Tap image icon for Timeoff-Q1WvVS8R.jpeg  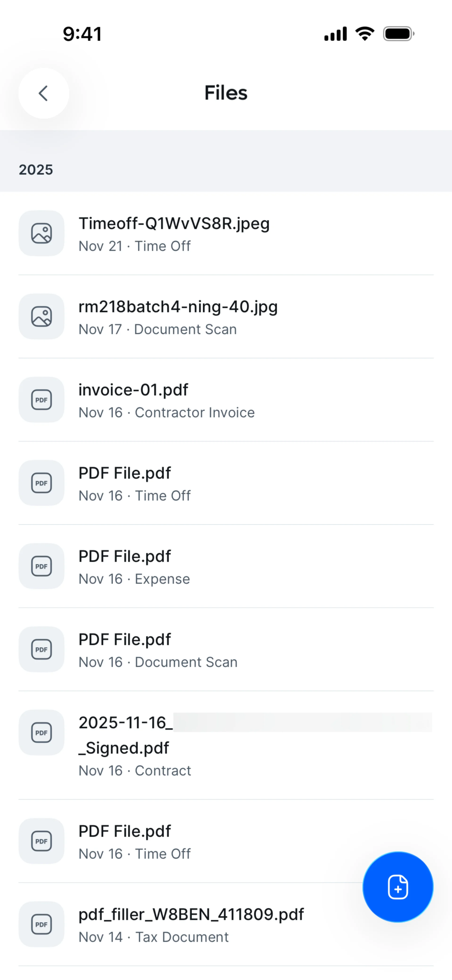[x=41, y=233]
